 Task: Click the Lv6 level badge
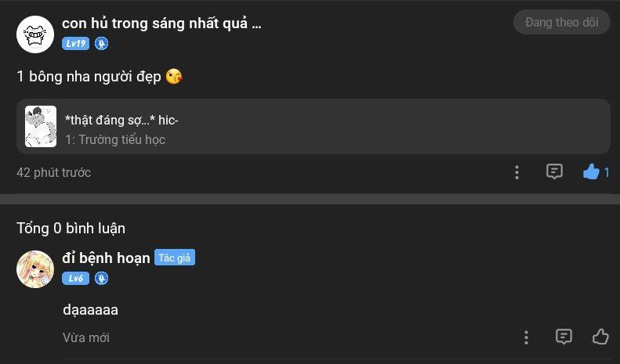75,279
